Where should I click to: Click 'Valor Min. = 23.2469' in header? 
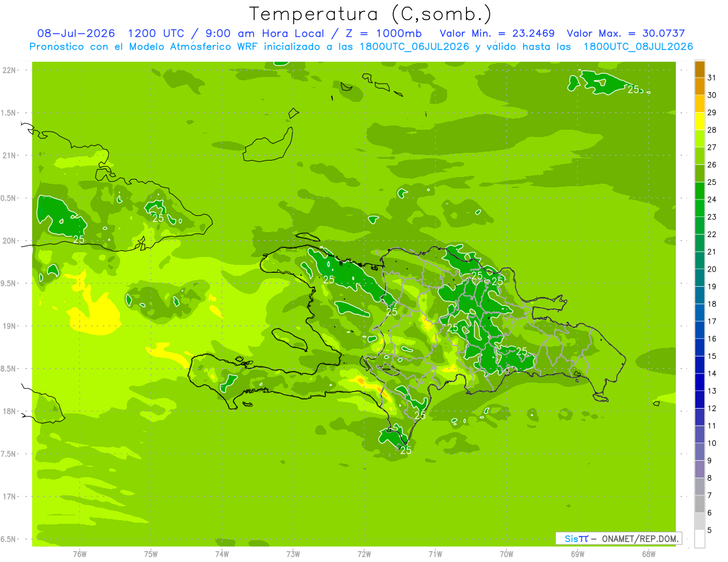[497, 33]
